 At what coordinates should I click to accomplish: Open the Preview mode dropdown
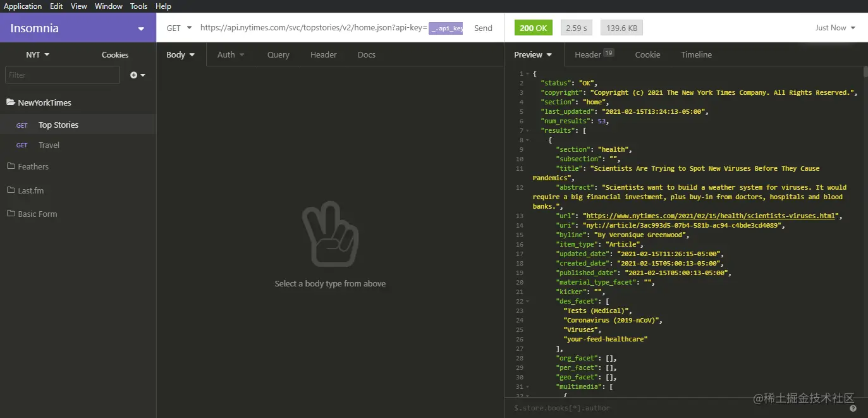533,54
